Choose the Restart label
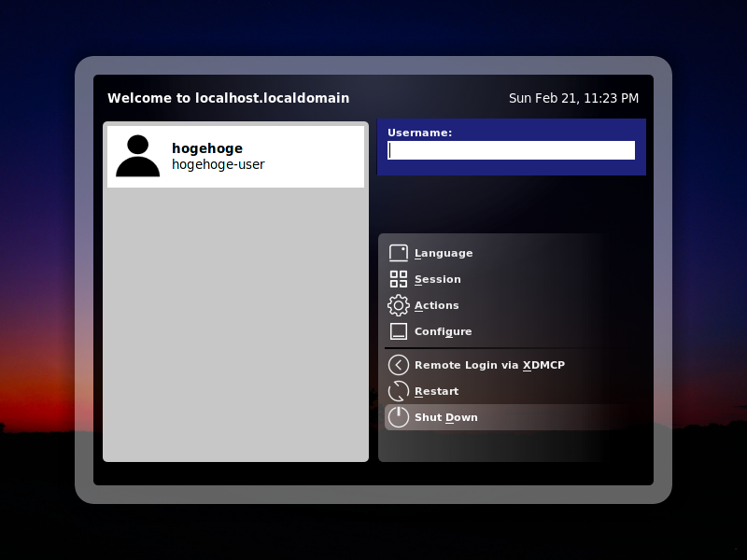Image resolution: width=747 pixels, height=560 pixels. pos(437,391)
